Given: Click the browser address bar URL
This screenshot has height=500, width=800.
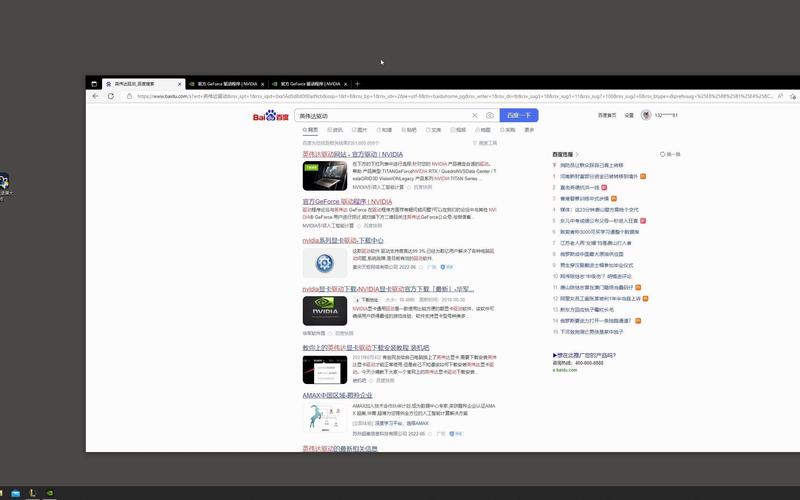Looking at the screenshot, I should 454,96.
